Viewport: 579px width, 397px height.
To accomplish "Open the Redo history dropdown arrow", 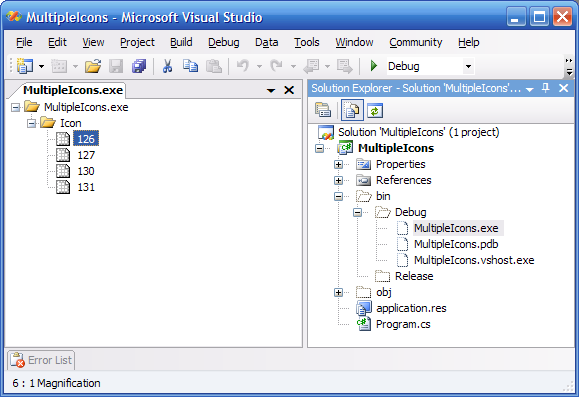I will point(293,66).
